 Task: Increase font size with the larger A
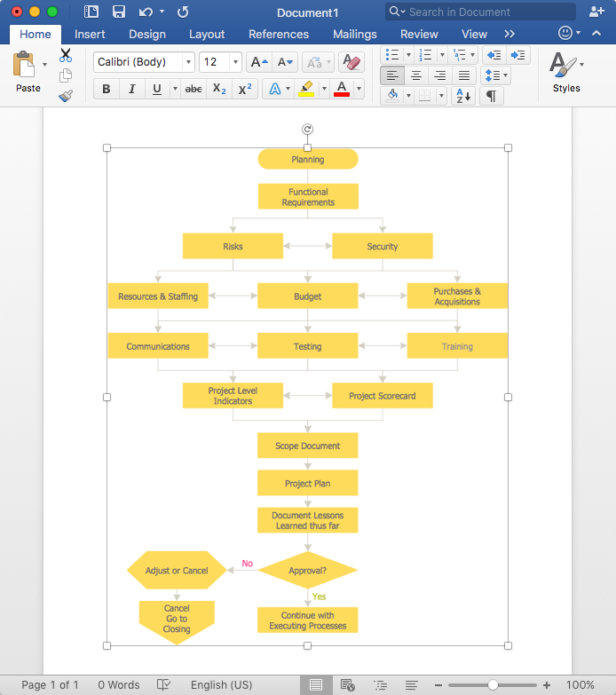pyautogui.click(x=259, y=62)
